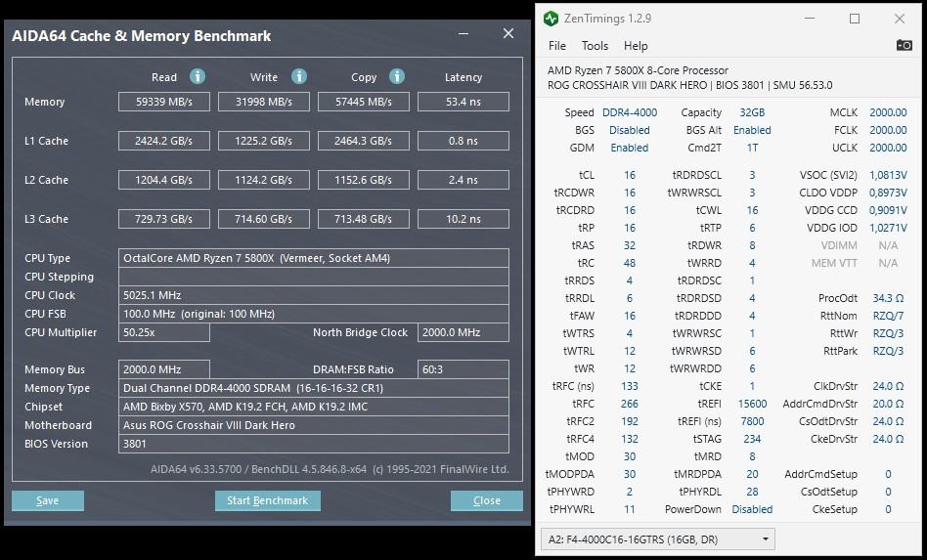Click the Copy info icon in AIDA64
The image size is (927, 560).
(397, 76)
